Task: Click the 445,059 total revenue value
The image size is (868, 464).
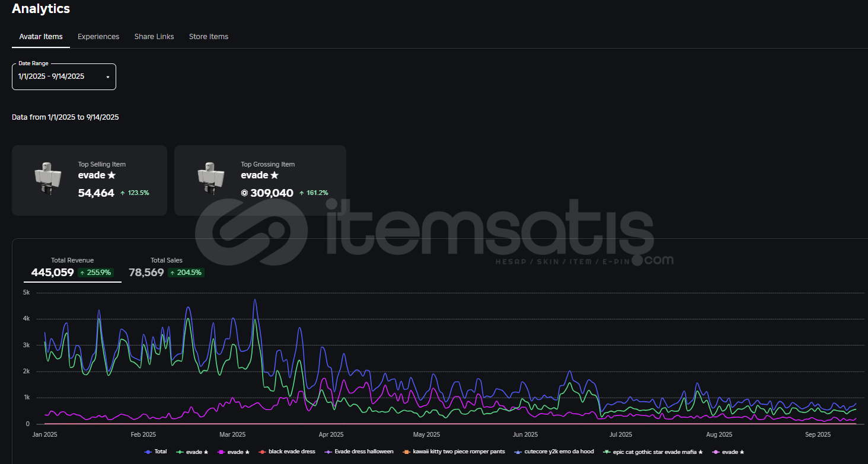Action: [x=53, y=273]
